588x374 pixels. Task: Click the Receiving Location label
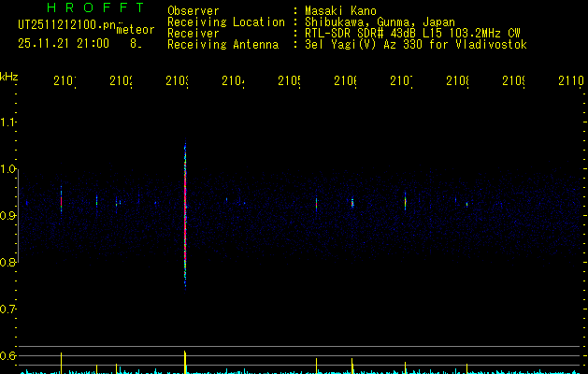(226, 22)
